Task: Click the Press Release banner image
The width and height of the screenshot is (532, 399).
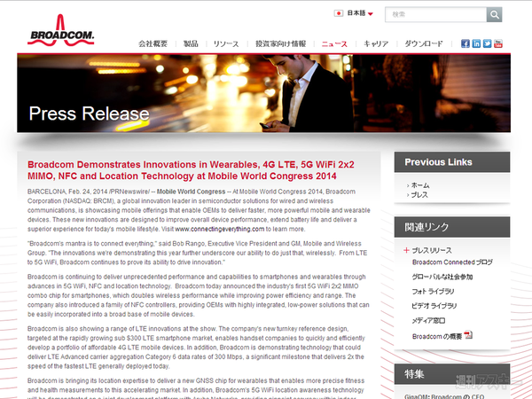Action: (x=263, y=93)
